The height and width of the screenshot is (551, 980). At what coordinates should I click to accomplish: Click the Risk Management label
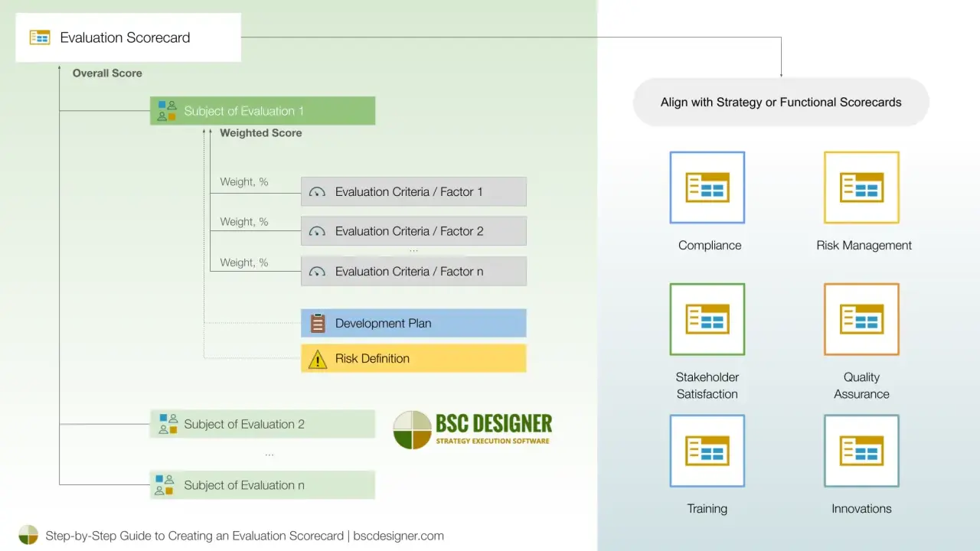tap(864, 246)
